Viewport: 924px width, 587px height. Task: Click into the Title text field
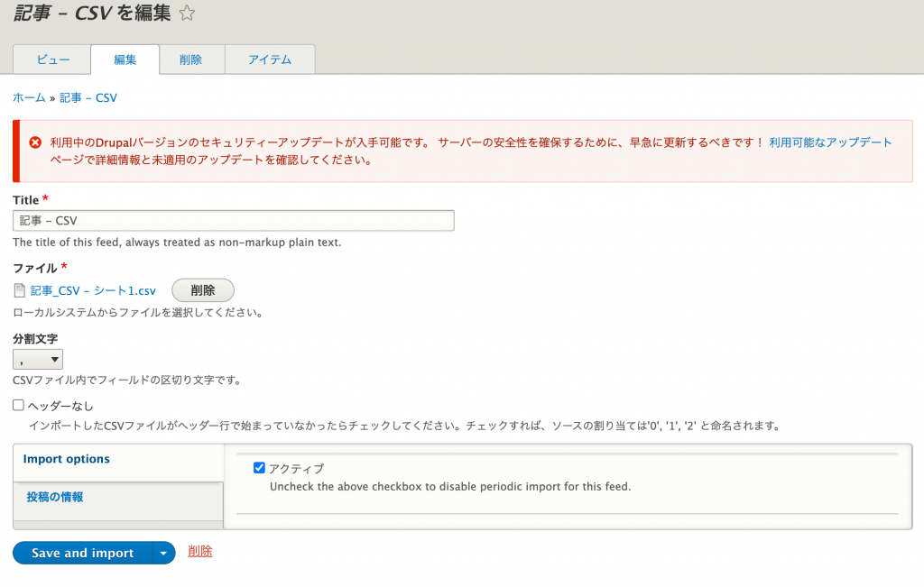point(234,221)
